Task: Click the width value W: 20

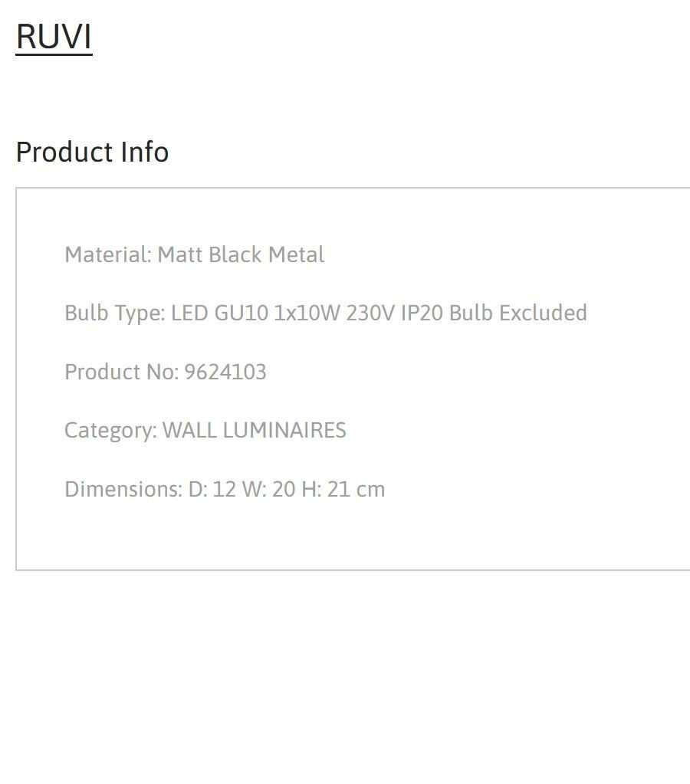Action: tap(268, 489)
